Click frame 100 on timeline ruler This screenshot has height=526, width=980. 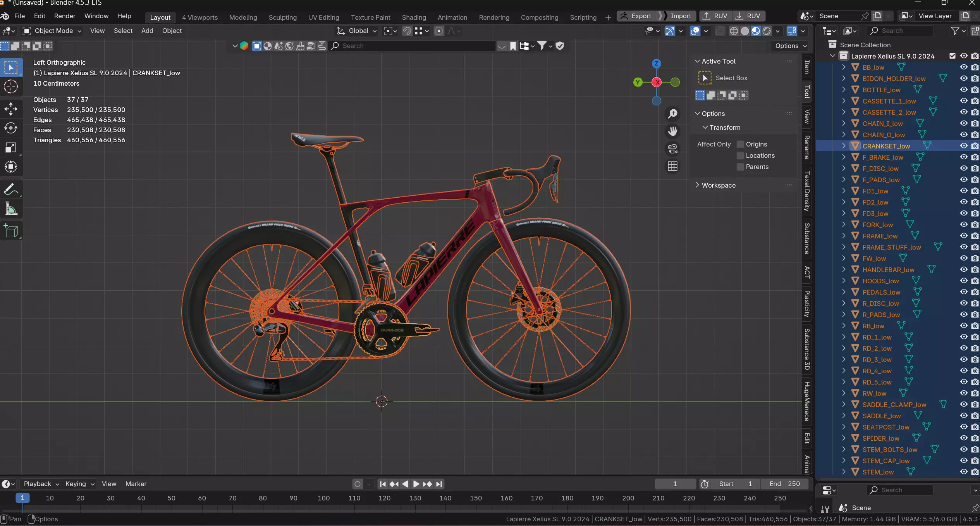point(323,498)
